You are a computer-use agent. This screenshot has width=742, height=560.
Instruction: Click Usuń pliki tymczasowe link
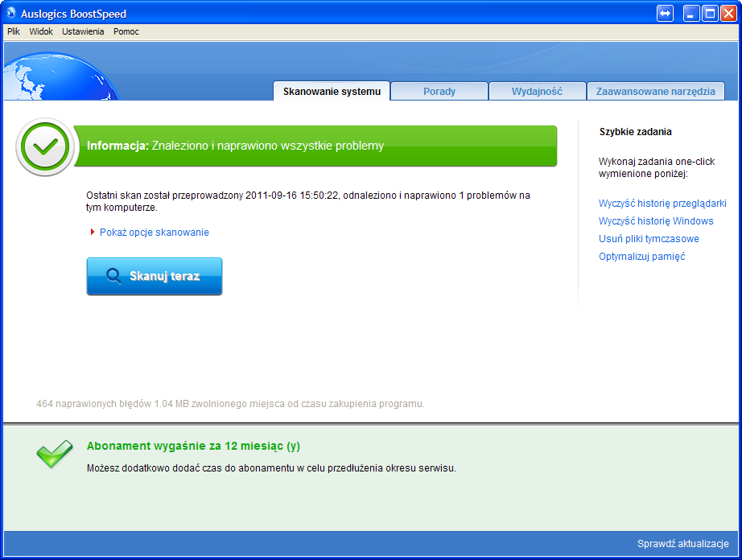(649, 239)
